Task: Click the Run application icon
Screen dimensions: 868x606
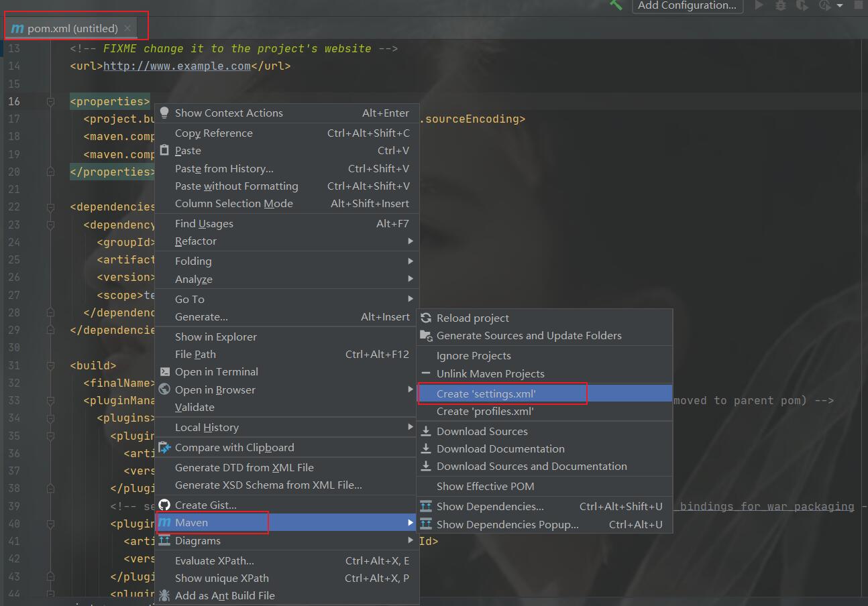Action: pyautogui.click(x=759, y=6)
